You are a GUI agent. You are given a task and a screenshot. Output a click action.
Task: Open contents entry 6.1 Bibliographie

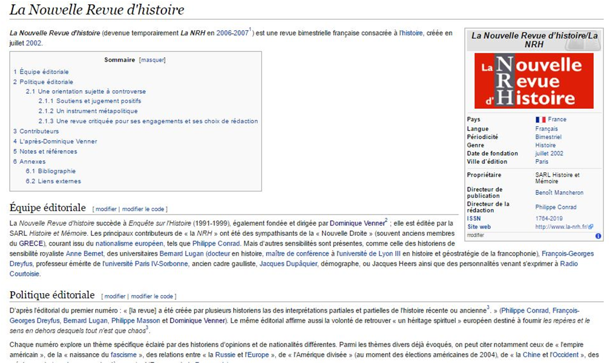pyautogui.click(x=51, y=171)
